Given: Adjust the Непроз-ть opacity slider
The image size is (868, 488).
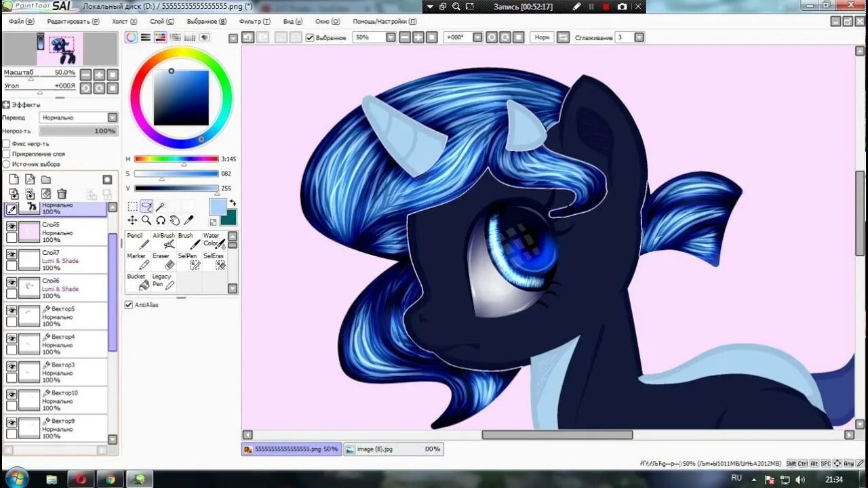Looking at the screenshot, I should tap(78, 131).
